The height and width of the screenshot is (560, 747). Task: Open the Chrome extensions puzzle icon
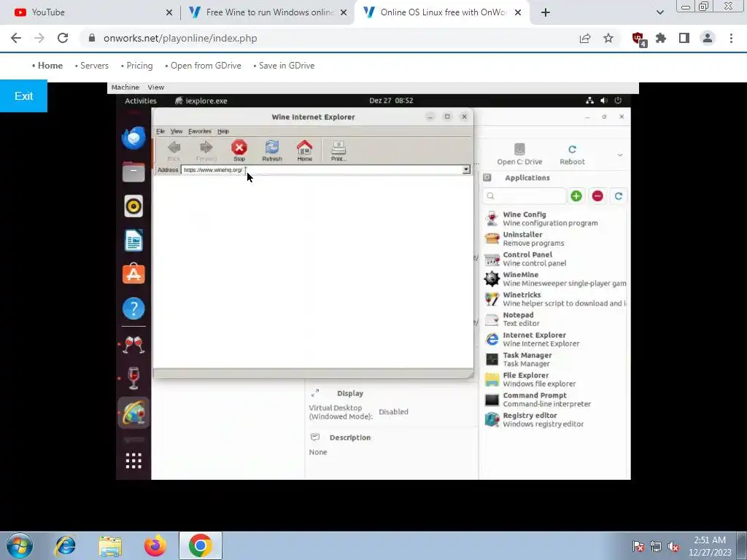pos(661,38)
